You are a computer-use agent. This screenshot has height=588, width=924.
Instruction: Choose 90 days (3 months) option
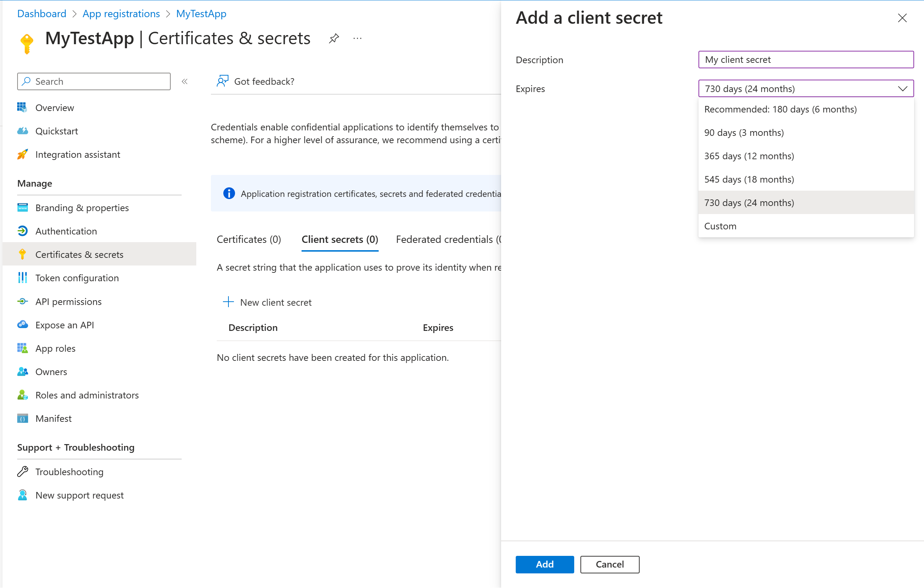click(806, 133)
